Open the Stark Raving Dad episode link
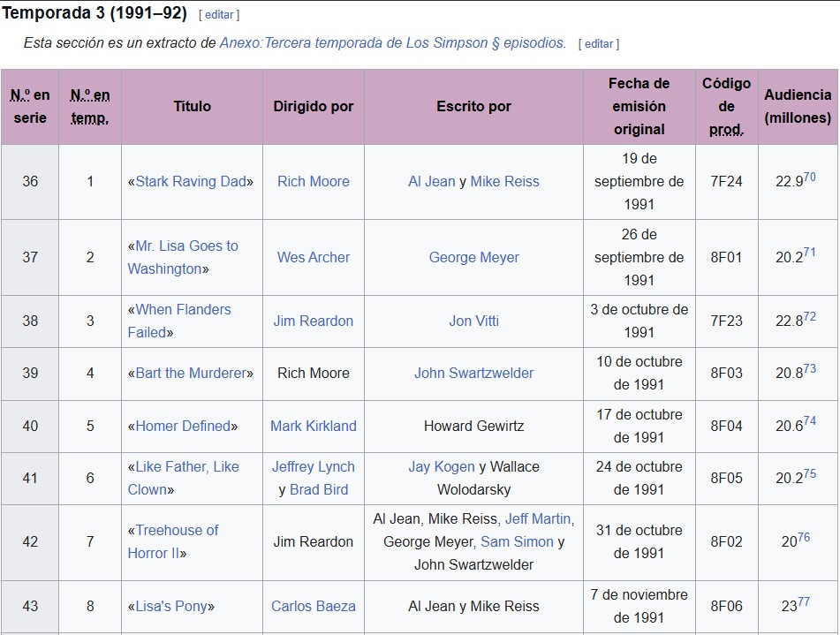 [191, 182]
